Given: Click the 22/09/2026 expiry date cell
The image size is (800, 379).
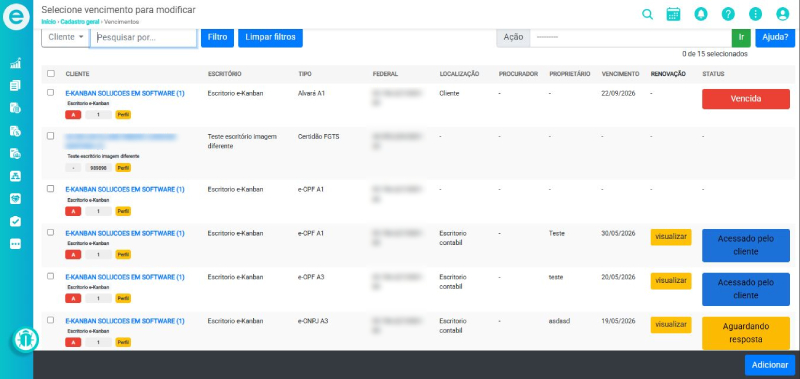Looking at the screenshot, I should pos(618,93).
